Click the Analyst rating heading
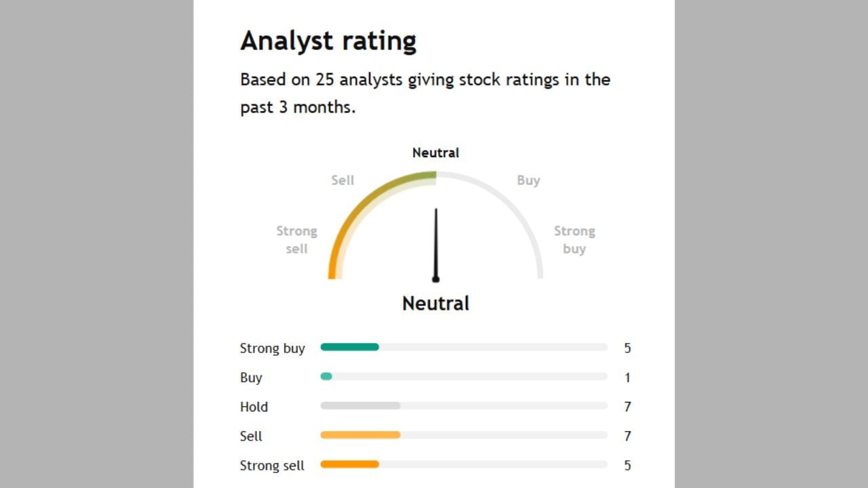 point(328,41)
